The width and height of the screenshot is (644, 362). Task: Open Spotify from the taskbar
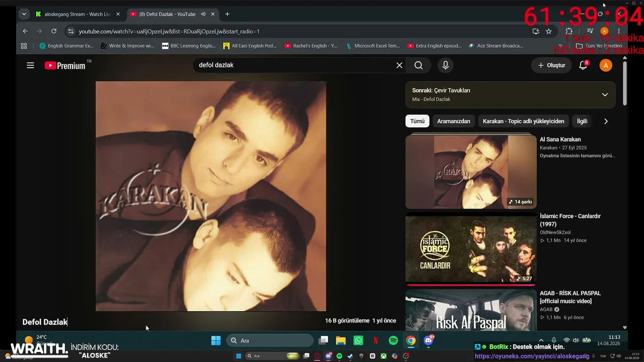point(393,341)
